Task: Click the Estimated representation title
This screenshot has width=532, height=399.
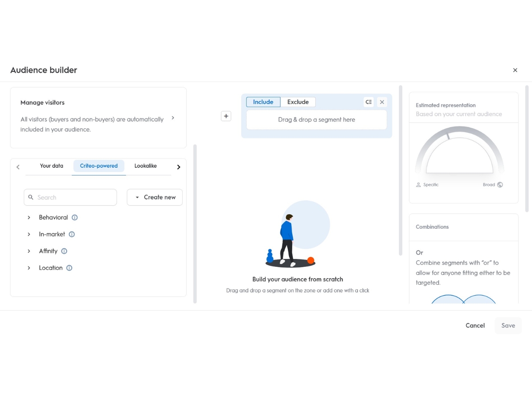Action: pos(446,106)
